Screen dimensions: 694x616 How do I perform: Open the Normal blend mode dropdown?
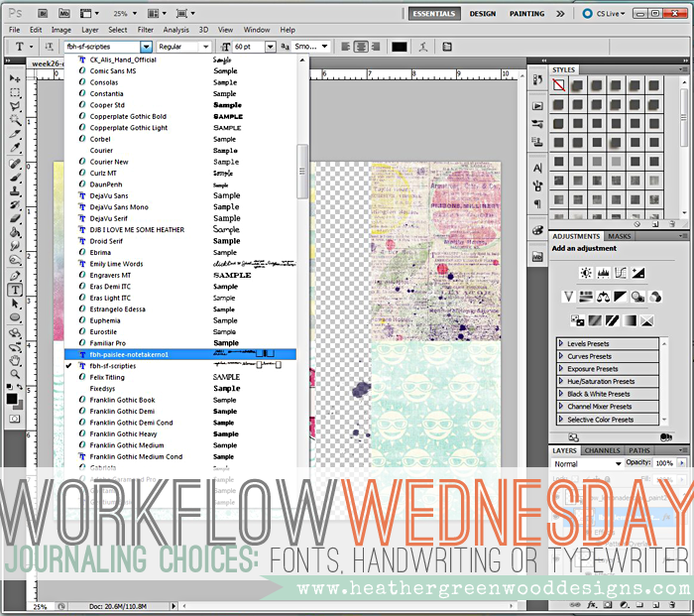[619, 463]
